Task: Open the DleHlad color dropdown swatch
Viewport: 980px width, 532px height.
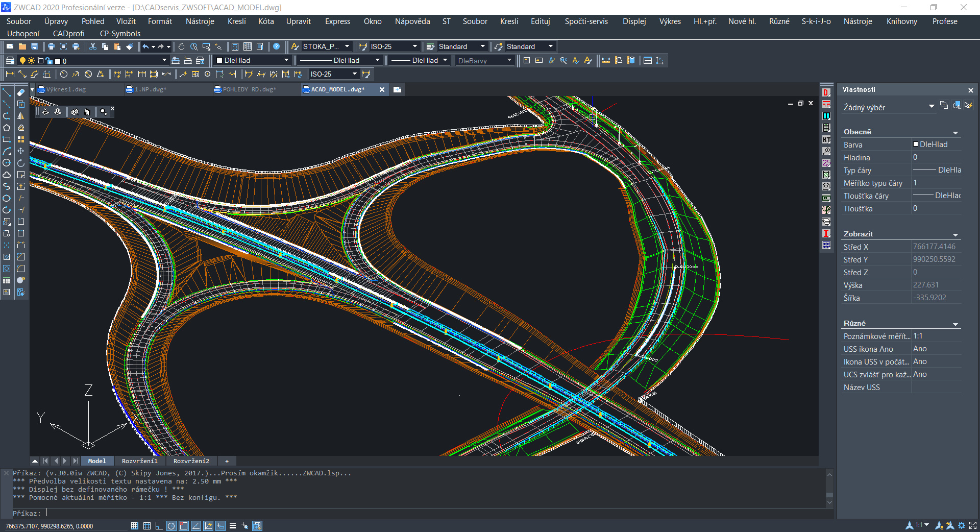Action: 253,60
